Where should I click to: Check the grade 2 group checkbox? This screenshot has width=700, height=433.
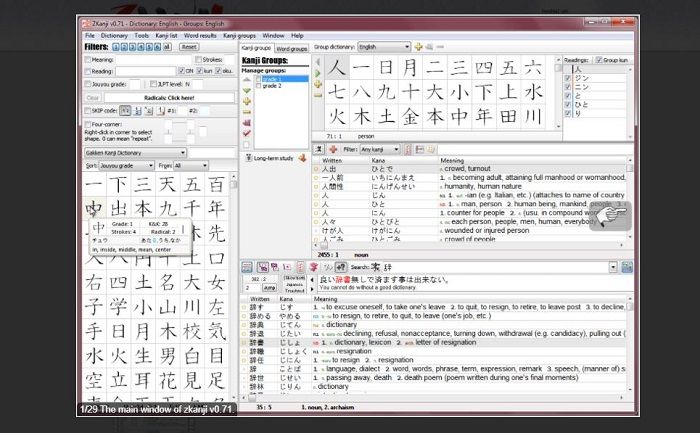[x=258, y=86]
